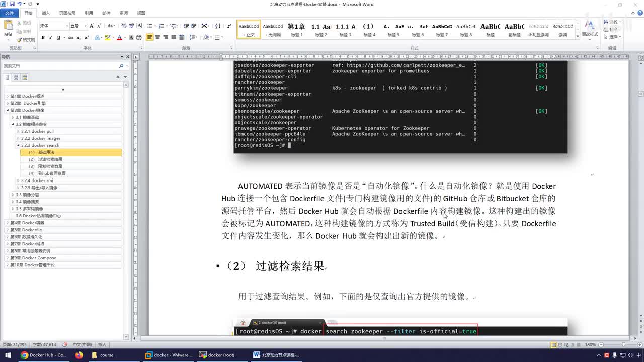Image resolution: width=644 pixels, height=362 pixels.
Task: Click the Firefox icon in taskbar
Action: coord(79,355)
